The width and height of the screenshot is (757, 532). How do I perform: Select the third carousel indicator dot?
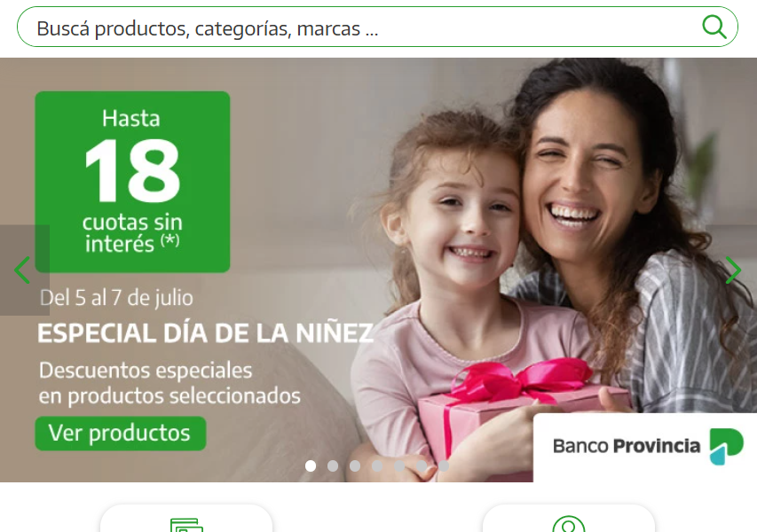click(x=355, y=465)
